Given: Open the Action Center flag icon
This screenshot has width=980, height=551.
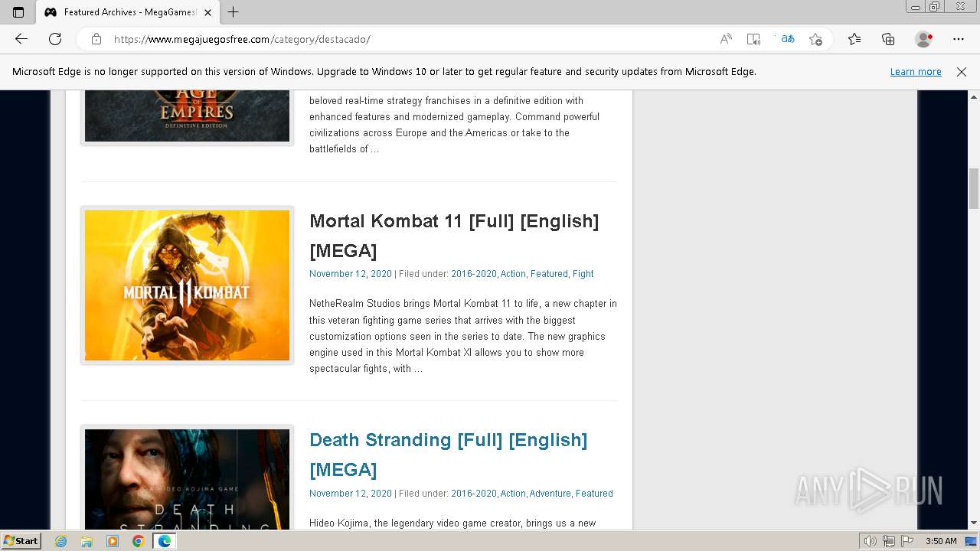Looking at the screenshot, I should 907,541.
